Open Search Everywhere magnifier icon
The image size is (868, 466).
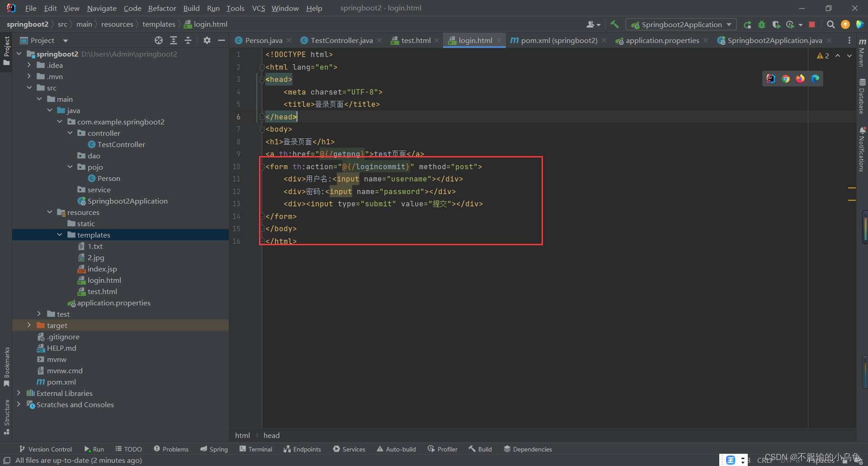[830, 24]
